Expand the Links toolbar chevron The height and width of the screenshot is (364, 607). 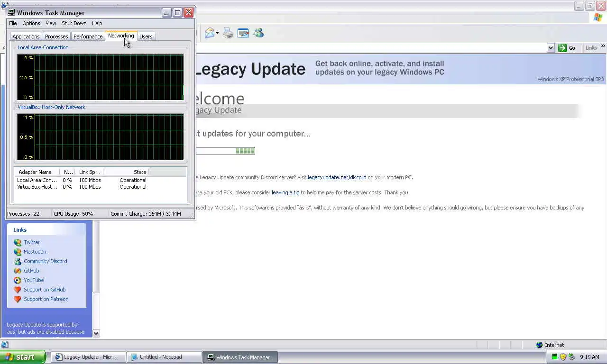pyautogui.click(x=603, y=46)
